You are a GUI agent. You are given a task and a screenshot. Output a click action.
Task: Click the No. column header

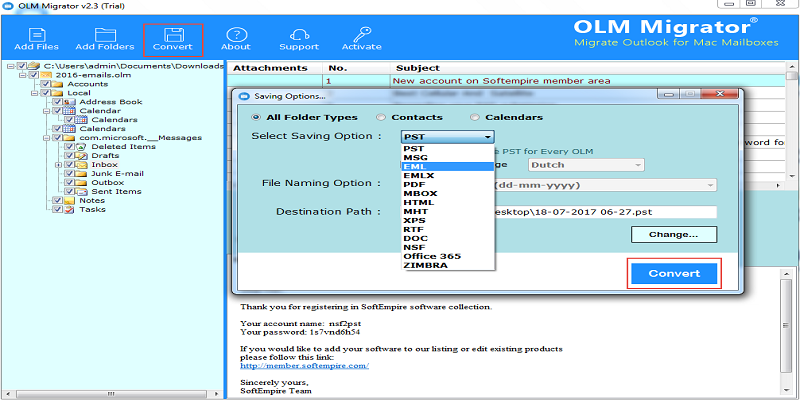click(x=357, y=68)
